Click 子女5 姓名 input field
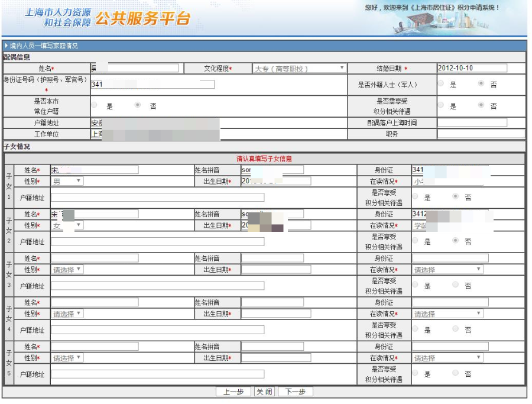 click(95, 346)
